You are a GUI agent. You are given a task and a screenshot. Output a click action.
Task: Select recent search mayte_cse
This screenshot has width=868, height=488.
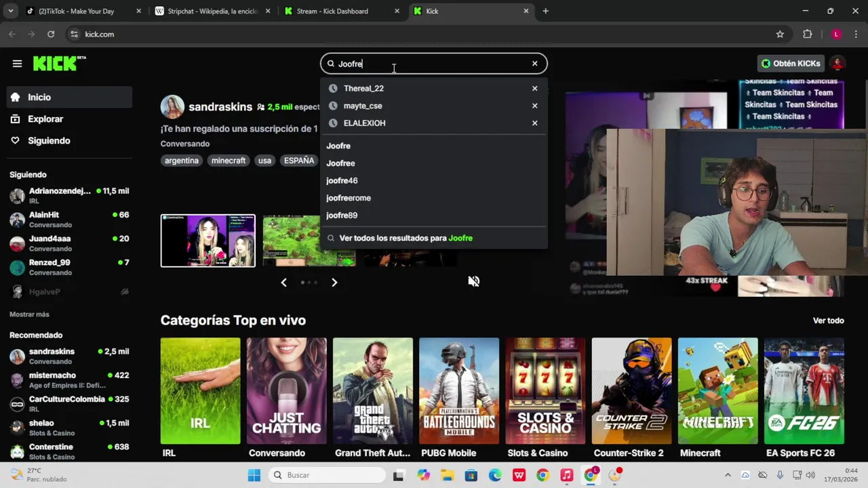coord(363,106)
